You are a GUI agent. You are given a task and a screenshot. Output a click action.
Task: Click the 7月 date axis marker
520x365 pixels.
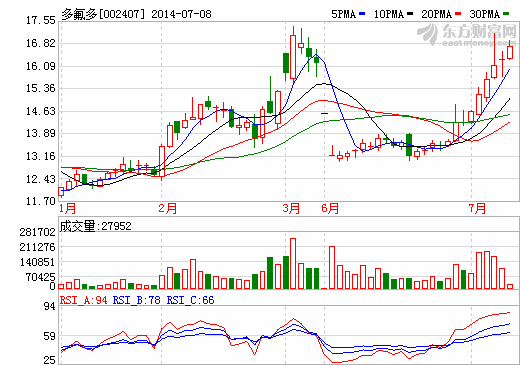477,209
